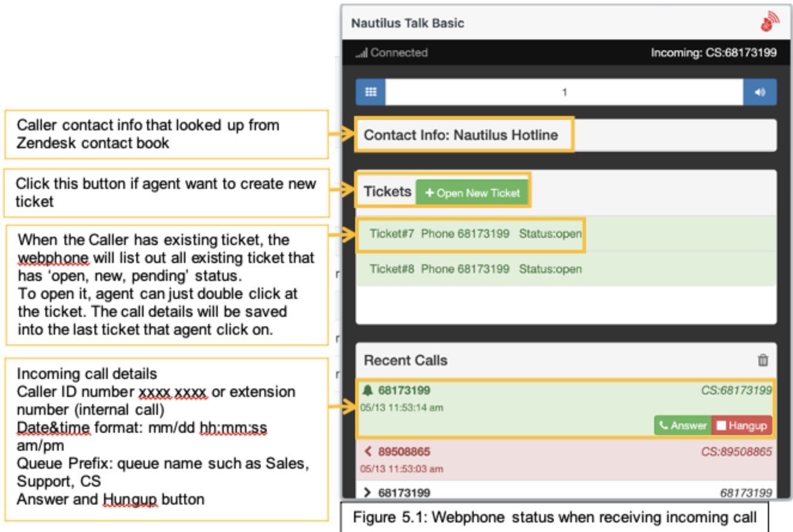Viewport: 793px width, 532px height.
Task: Click Contact Info: Nautilus Hotline panel
Action: point(566,134)
